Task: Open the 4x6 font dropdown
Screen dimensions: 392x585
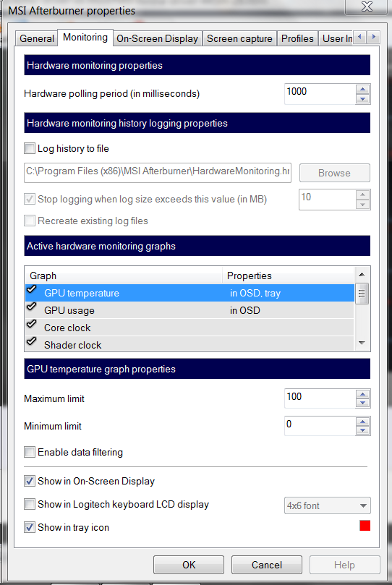Action: [328, 505]
